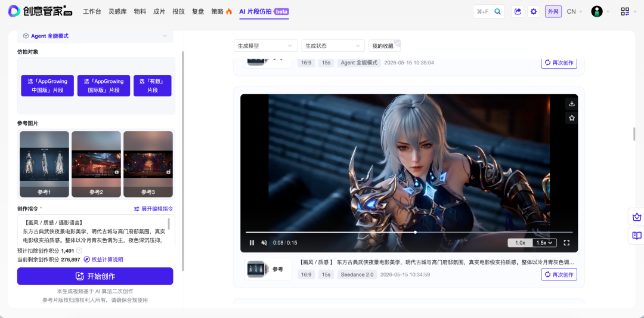Click the search magnifier icon
Viewport: 644px width, 318px height.
[497, 11]
